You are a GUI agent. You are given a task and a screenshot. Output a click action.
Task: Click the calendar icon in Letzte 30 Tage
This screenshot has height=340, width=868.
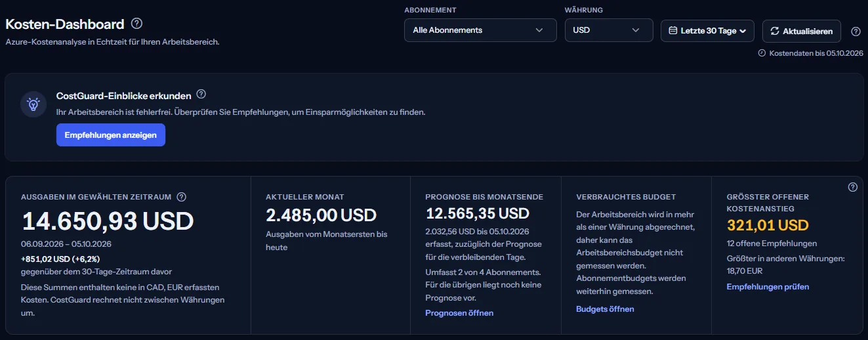[672, 30]
